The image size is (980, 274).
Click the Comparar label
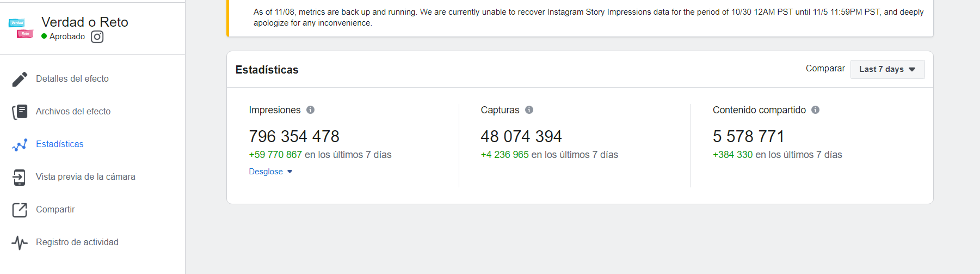pos(825,69)
